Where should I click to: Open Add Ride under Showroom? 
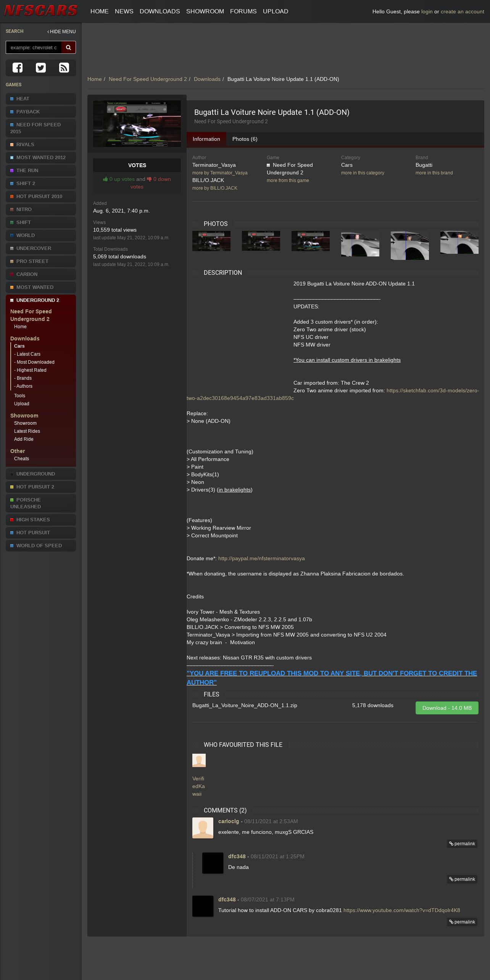24,439
